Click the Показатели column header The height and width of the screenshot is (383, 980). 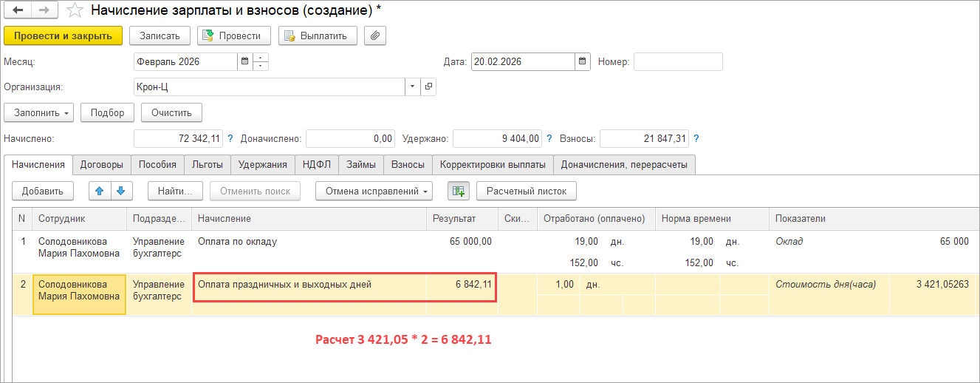pyautogui.click(x=874, y=219)
